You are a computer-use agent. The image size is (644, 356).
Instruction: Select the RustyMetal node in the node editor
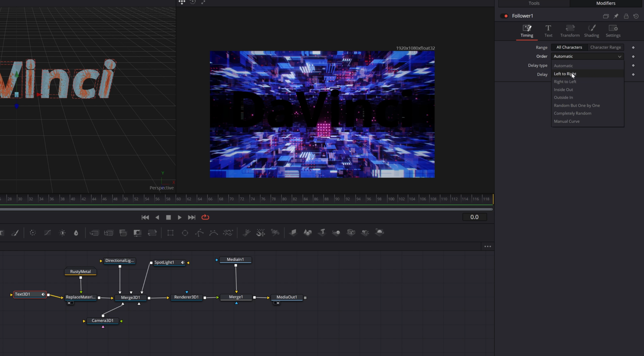80,272
